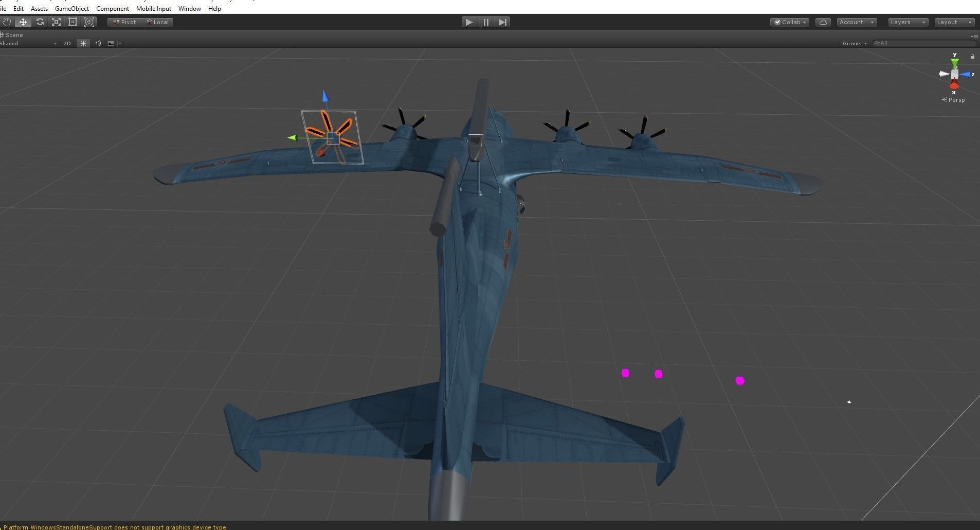
Task: Click the Pause button
Action: point(486,22)
